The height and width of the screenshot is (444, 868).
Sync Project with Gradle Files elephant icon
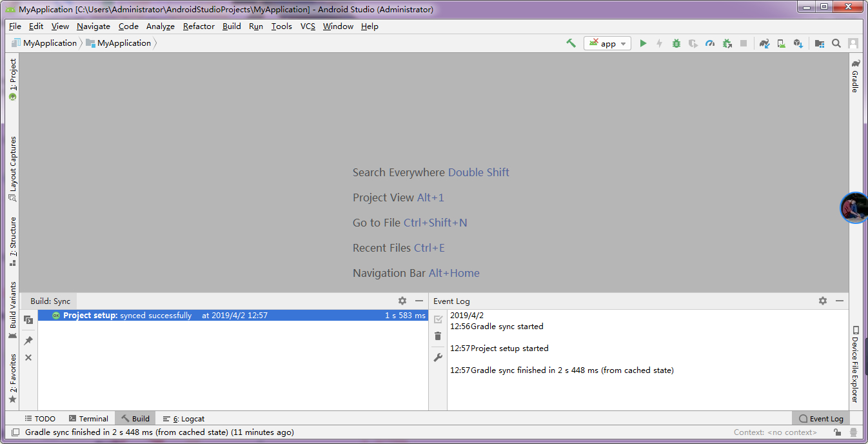click(x=764, y=43)
